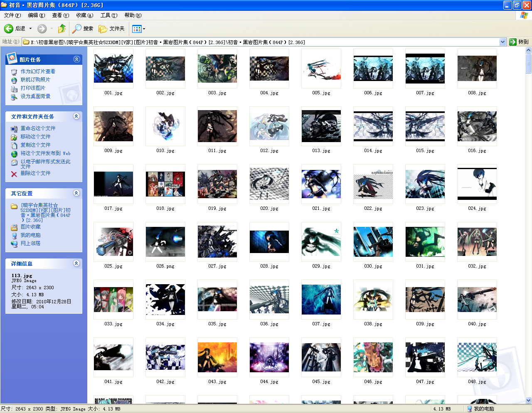532x413 pixels.
Task: Open the Back button history dropdown
Action: pyautogui.click(x=30, y=29)
